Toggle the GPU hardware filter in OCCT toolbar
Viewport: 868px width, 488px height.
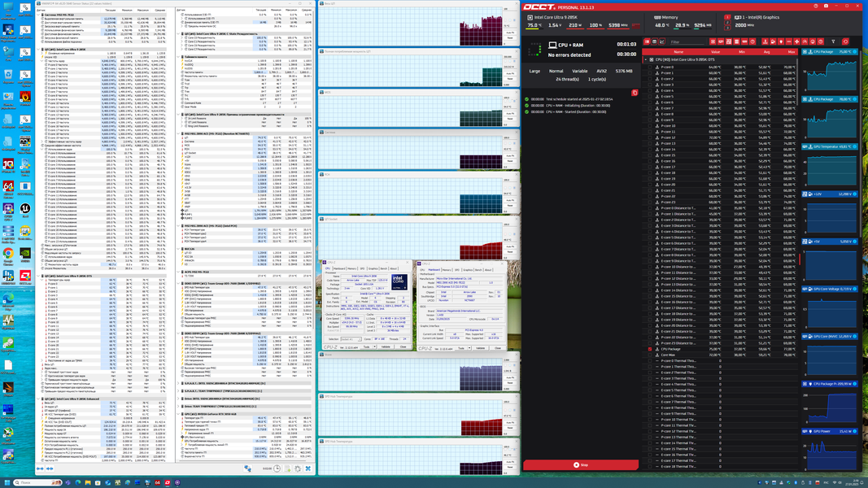pyautogui.click(x=721, y=41)
